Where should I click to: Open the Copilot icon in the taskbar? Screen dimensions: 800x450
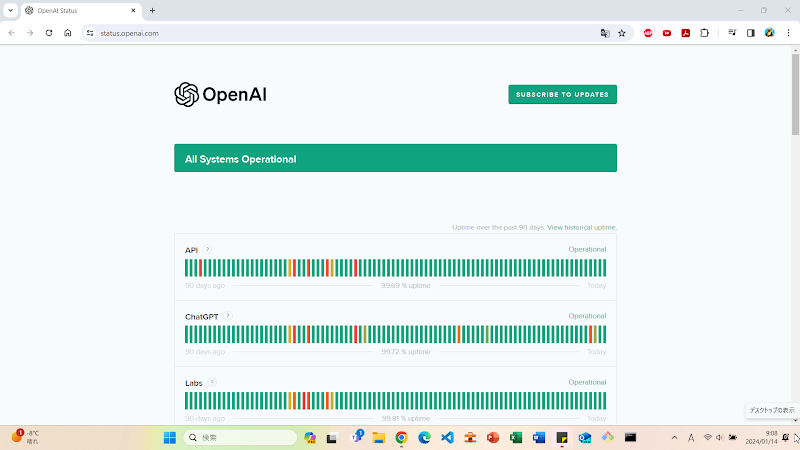310,438
